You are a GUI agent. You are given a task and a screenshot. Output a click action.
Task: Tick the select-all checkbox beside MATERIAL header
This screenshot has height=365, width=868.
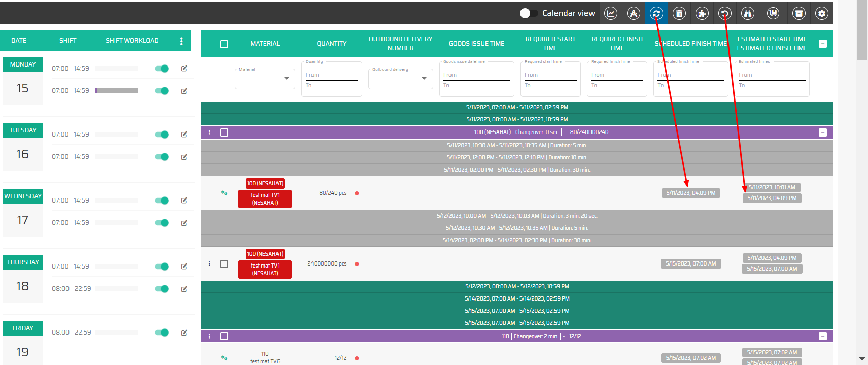(224, 44)
